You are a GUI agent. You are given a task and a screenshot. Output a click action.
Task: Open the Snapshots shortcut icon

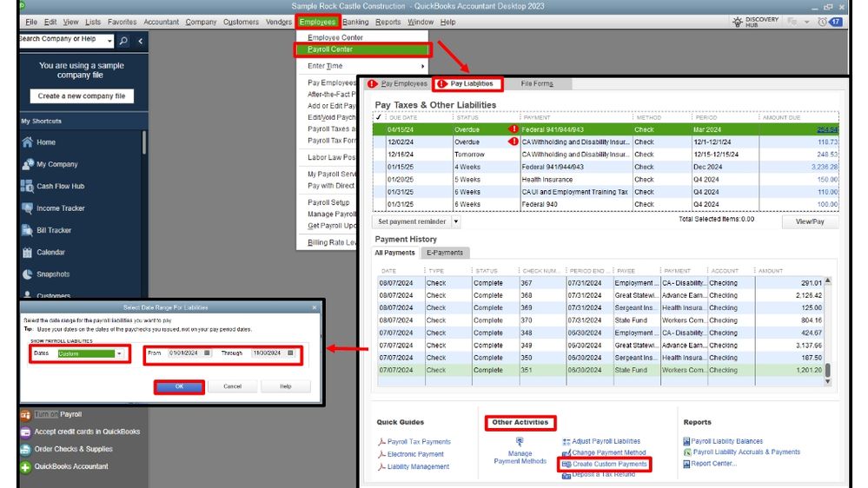[x=27, y=274]
